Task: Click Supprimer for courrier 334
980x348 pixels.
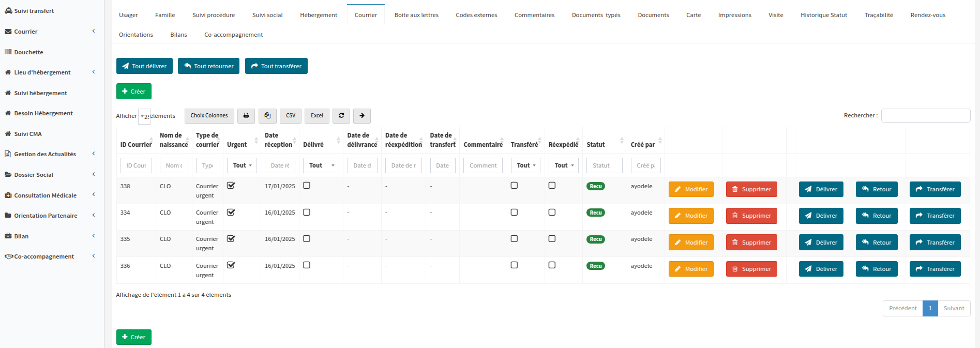Action: tap(751, 216)
